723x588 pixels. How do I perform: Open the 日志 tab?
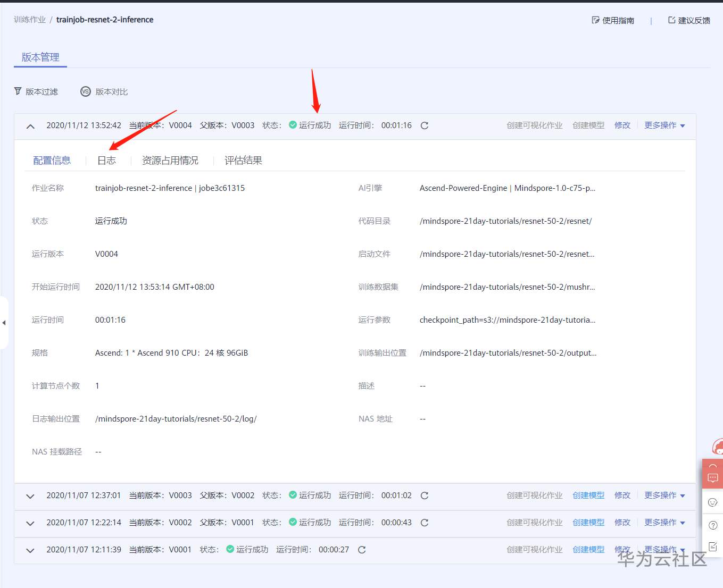click(x=106, y=161)
